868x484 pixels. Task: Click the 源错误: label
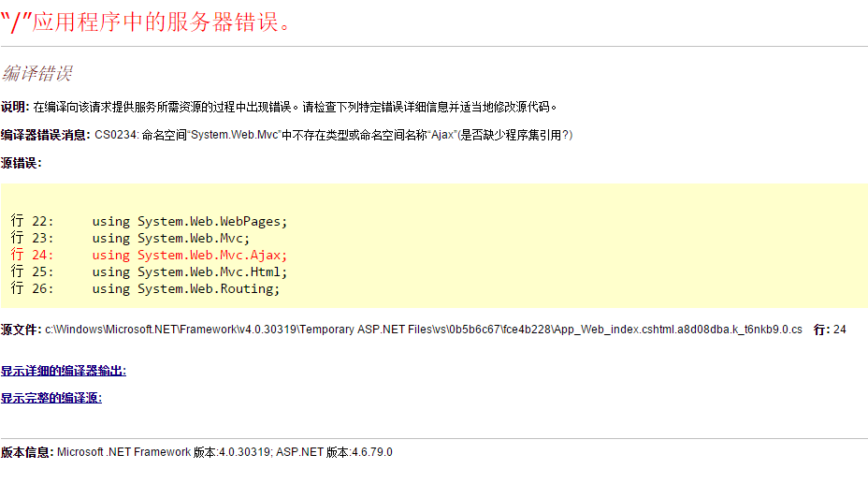pos(21,163)
